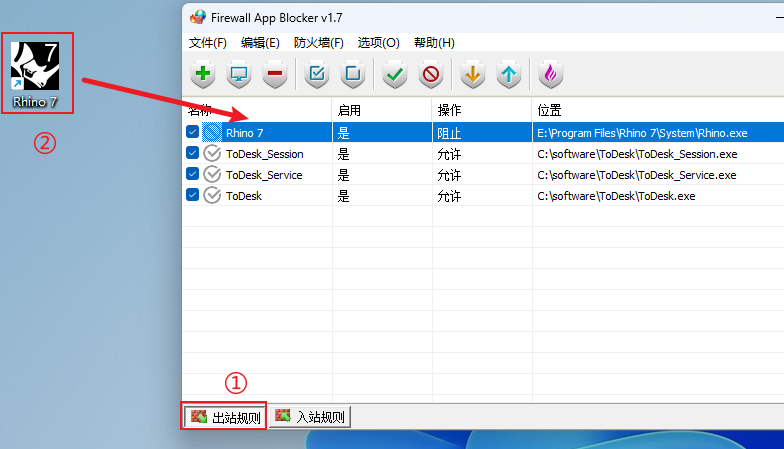Viewport: 784px width, 449px height.
Task: Select the Rhino 7 name cell
Action: tap(244, 133)
